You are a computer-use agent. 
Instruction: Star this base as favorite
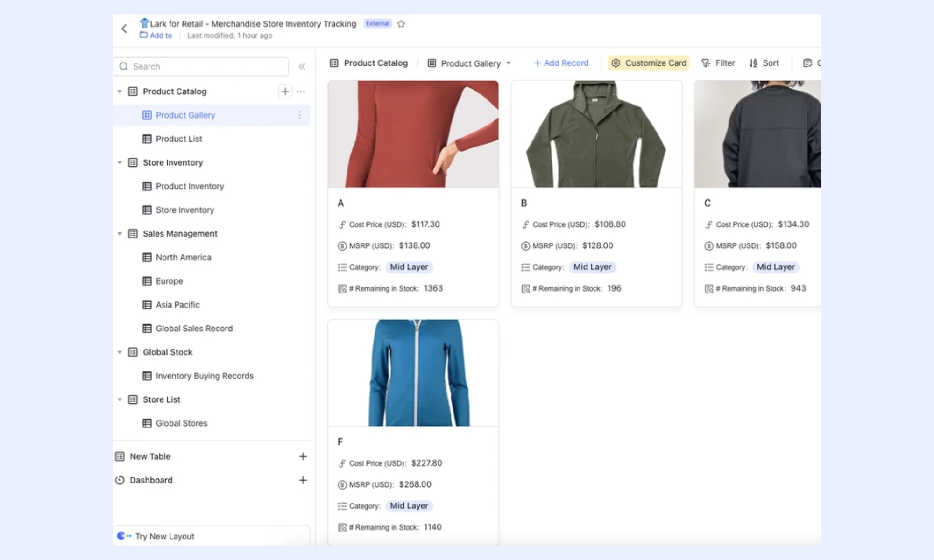tap(401, 24)
